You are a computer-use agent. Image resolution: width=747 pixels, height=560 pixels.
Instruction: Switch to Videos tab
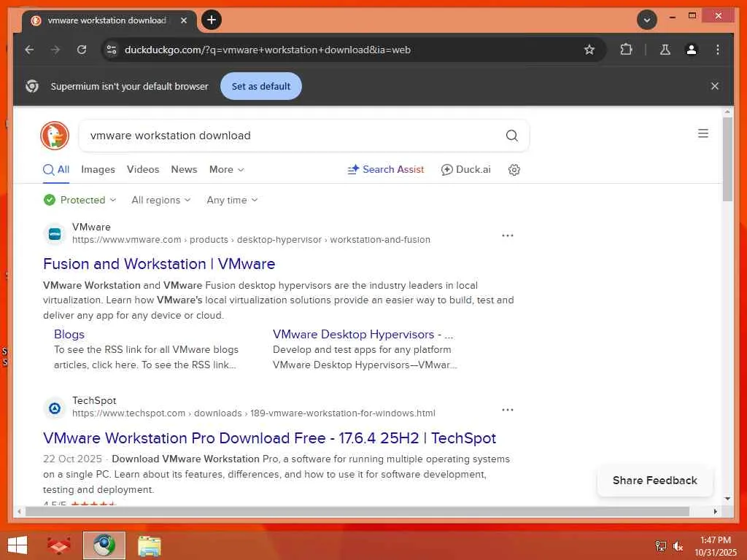[143, 169]
